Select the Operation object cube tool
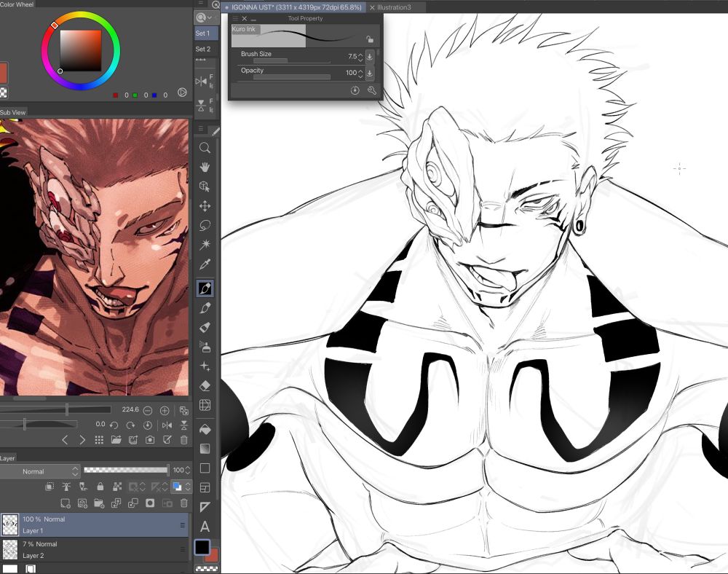 pyautogui.click(x=205, y=186)
